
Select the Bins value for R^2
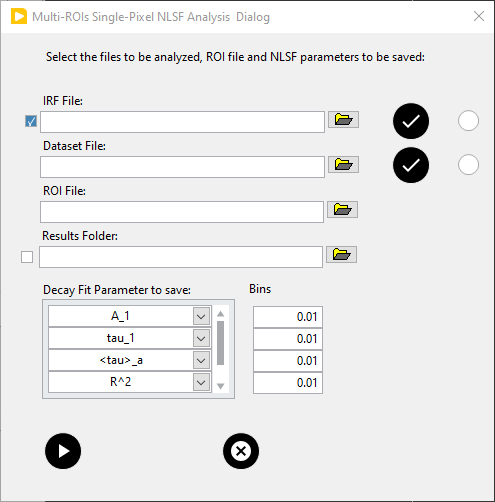288,383
